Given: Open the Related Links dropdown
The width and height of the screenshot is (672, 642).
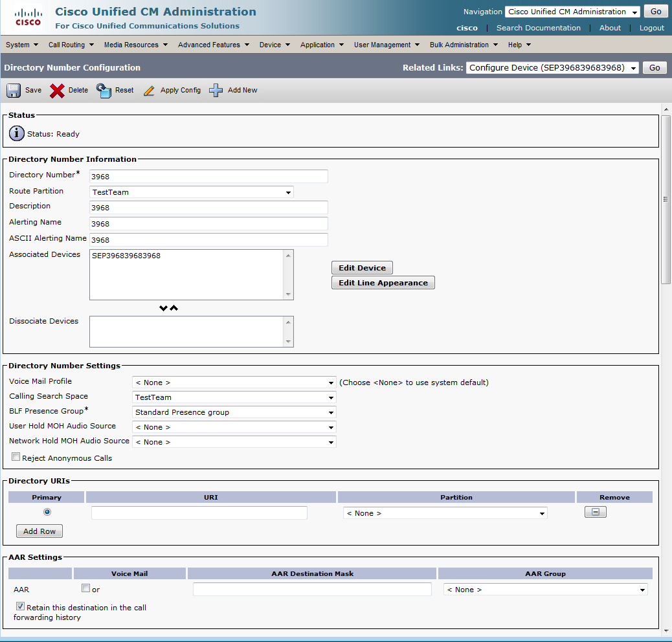Looking at the screenshot, I should 552,68.
